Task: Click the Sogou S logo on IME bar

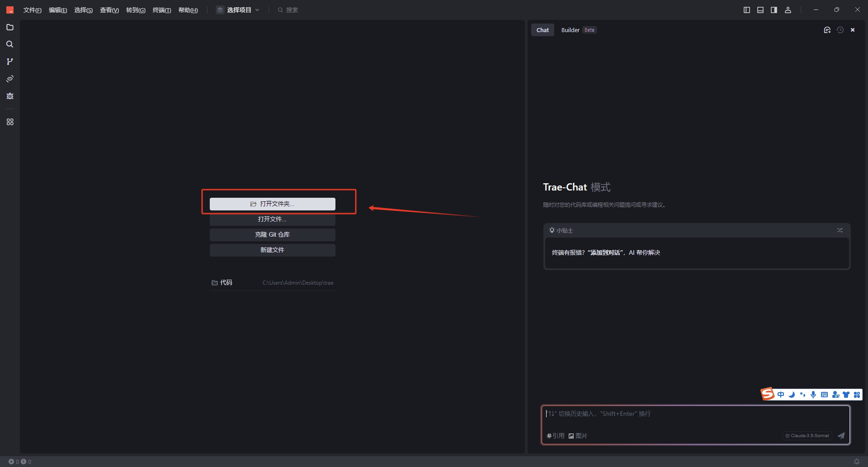Action: (767, 394)
